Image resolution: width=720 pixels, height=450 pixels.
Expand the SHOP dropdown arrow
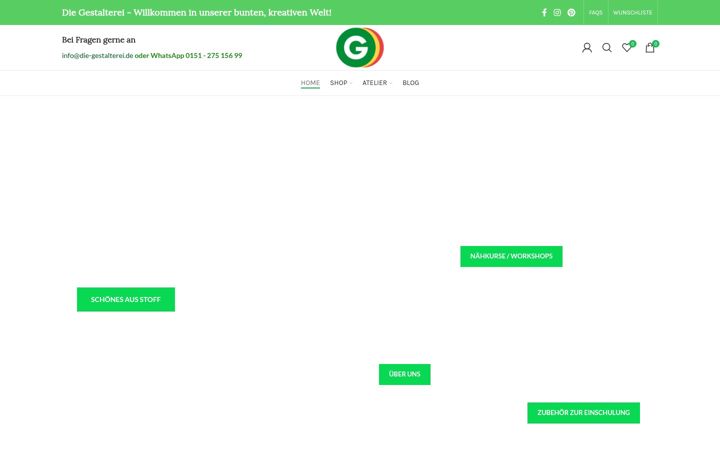(351, 83)
